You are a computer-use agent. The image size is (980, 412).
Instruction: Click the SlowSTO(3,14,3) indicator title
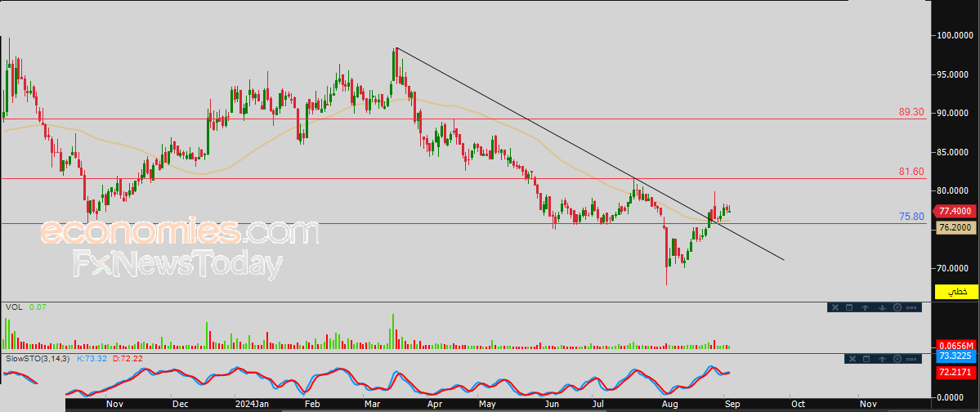click(38, 359)
